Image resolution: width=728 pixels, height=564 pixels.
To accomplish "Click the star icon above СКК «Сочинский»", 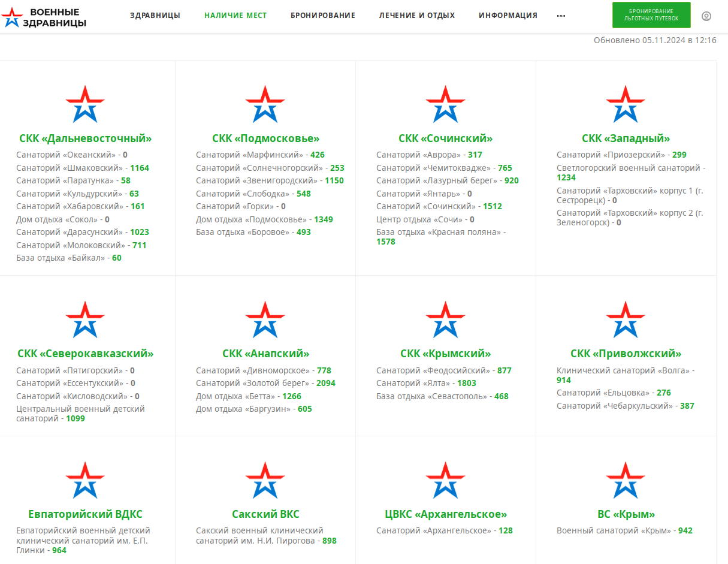I will 445,104.
